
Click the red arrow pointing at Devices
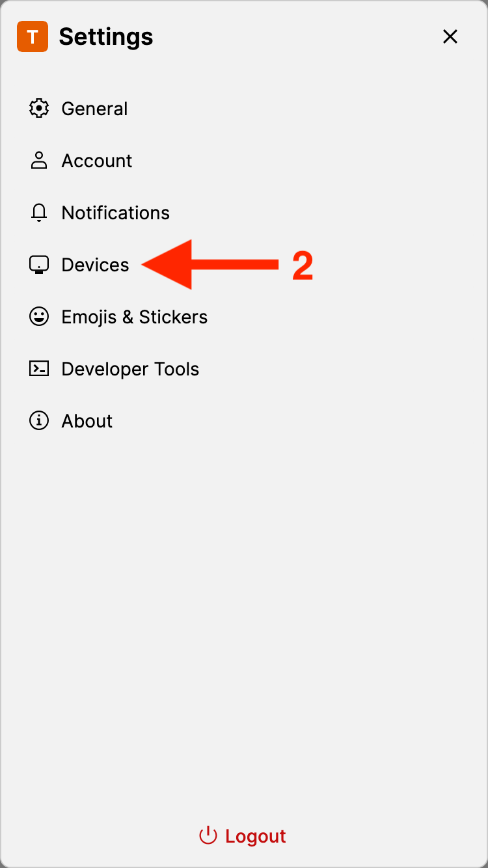click(208, 265)
